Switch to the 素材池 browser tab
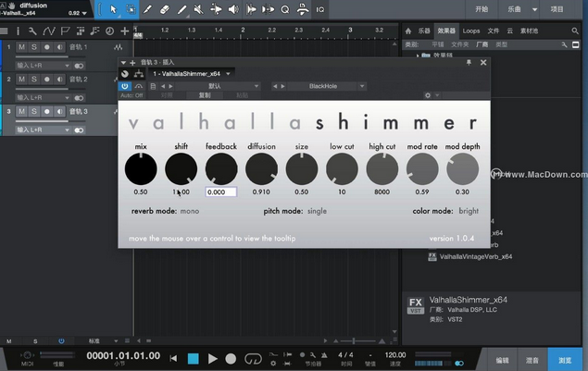588x371 pixels. tap(529, 31)
